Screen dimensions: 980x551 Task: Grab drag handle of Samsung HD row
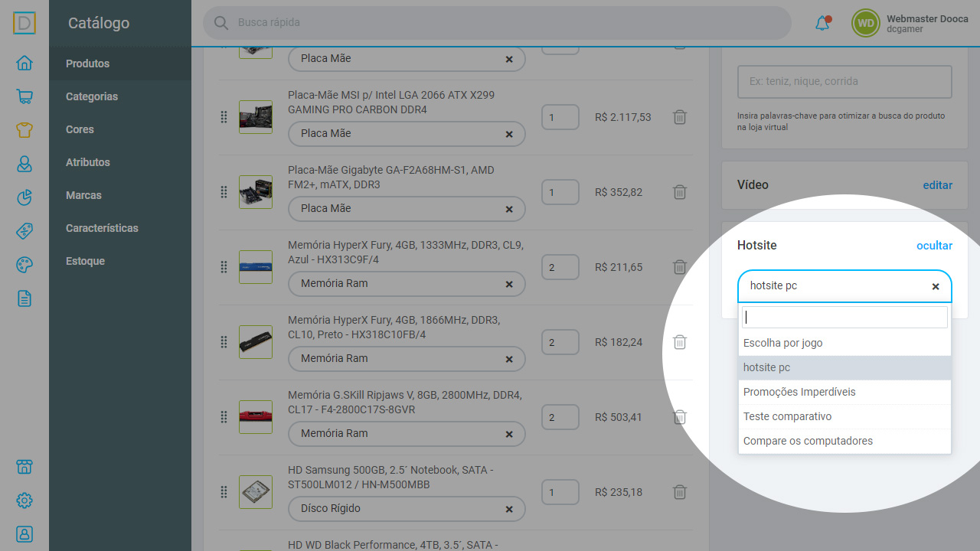[224, 492]
